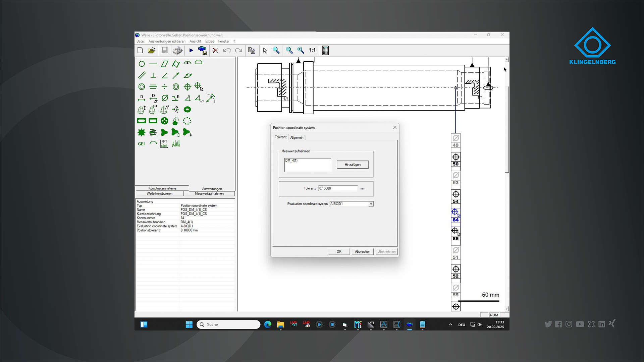Click the Hinzufügen button
644x362 pixels.
coord(353,165)
